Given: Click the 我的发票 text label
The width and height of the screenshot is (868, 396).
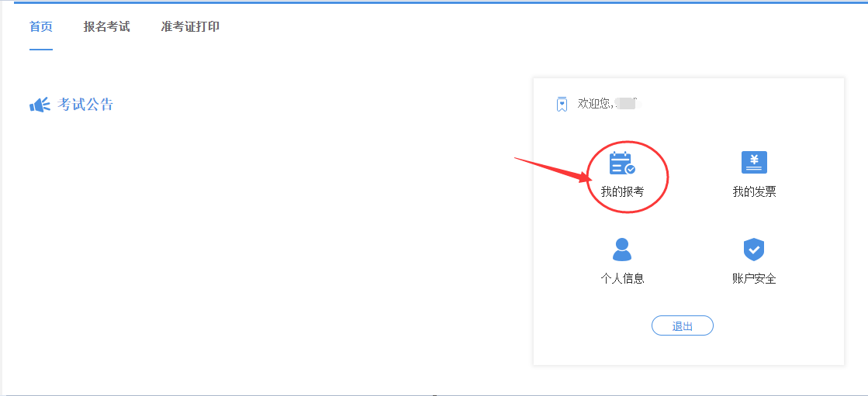Looking at the screenshot, I should tap(754, 191).
